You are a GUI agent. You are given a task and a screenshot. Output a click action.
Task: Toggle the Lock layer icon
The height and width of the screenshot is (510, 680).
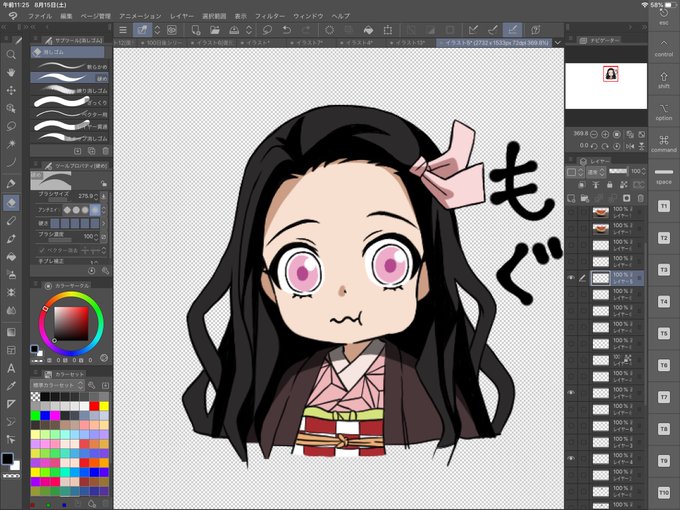(610, 185)
